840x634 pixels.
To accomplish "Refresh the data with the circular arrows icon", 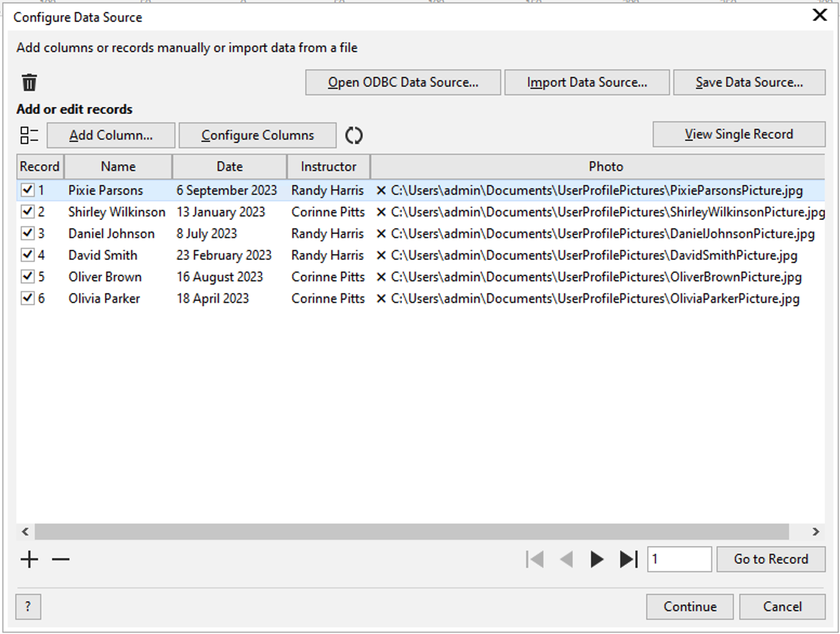I will click(353, 135).
